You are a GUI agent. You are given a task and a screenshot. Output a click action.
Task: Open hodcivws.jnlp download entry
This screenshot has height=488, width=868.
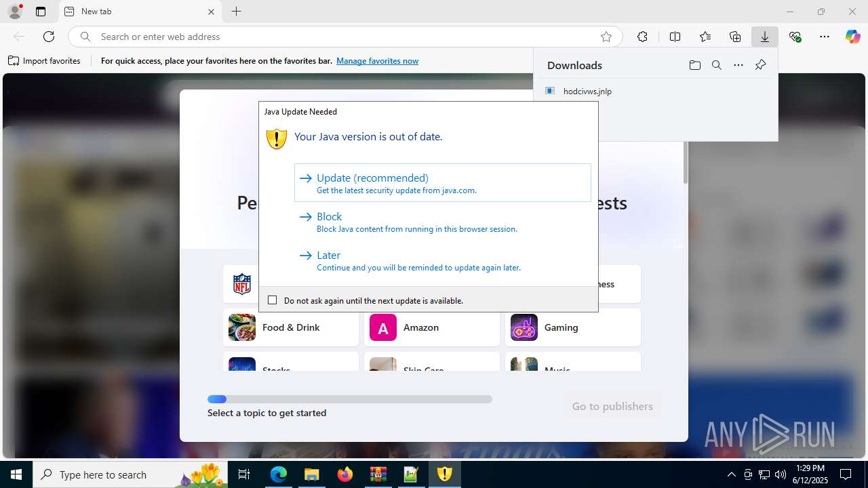(587, 91)
